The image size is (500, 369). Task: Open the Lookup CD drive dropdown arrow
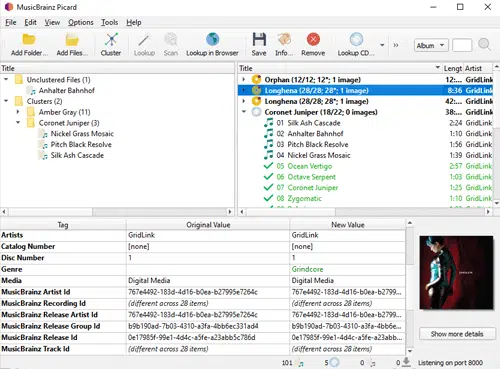tap(382, 45)
